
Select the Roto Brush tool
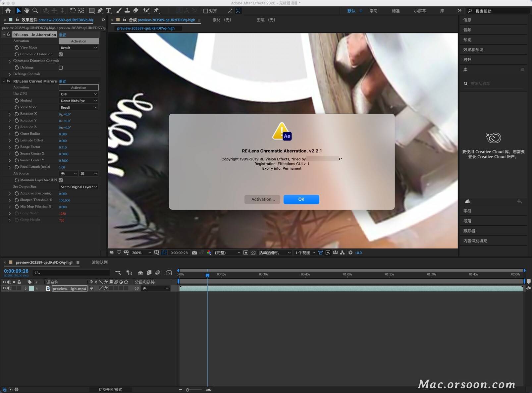click(146, 11)
